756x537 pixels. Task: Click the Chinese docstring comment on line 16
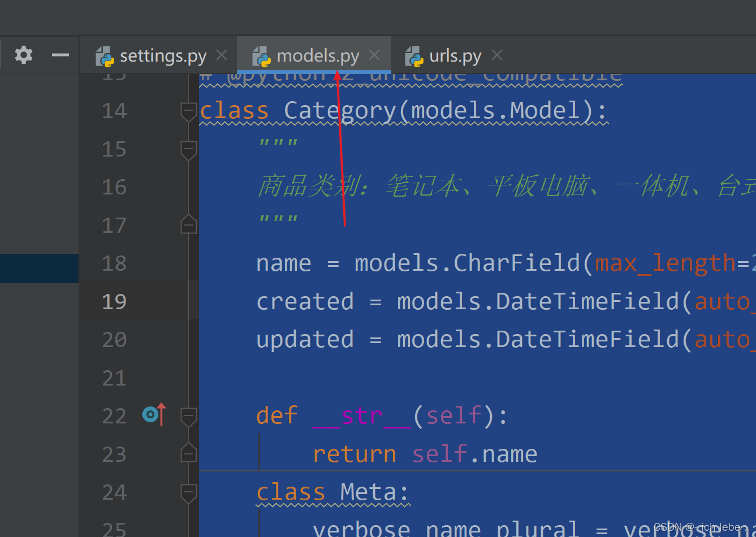[506, 187]
